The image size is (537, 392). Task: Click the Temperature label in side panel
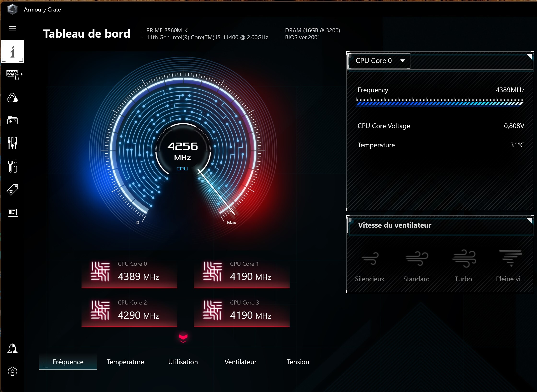(376, 145)
